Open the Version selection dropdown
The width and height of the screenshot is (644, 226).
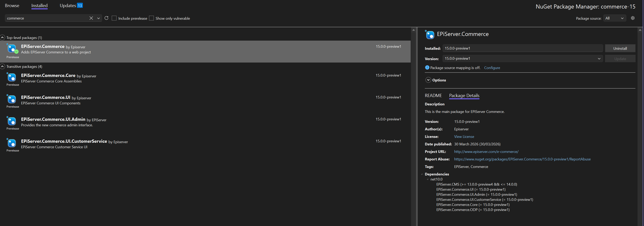[599, 59]
